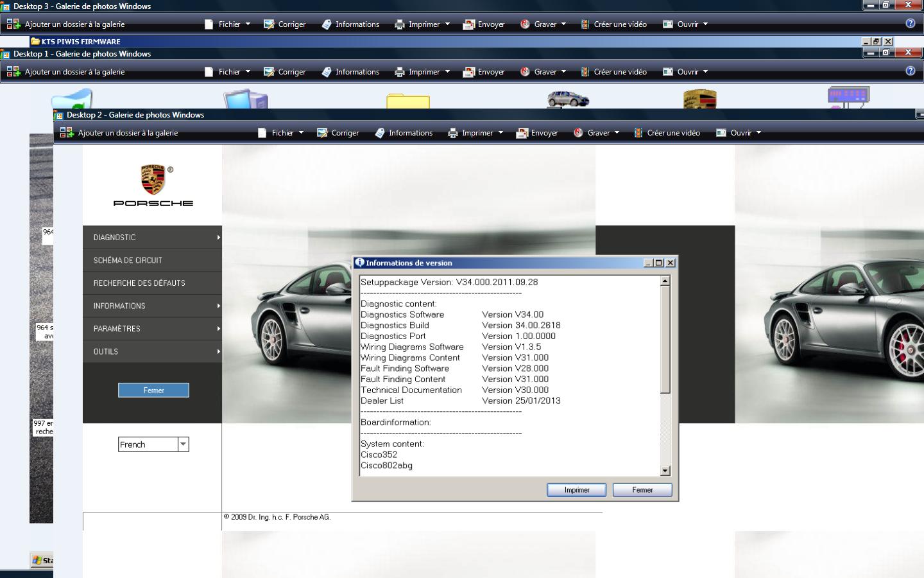Click Créer une vidéo in the Desktop 3 toolbar
This screenshot has height=578, width=924.
click(613, 24)
